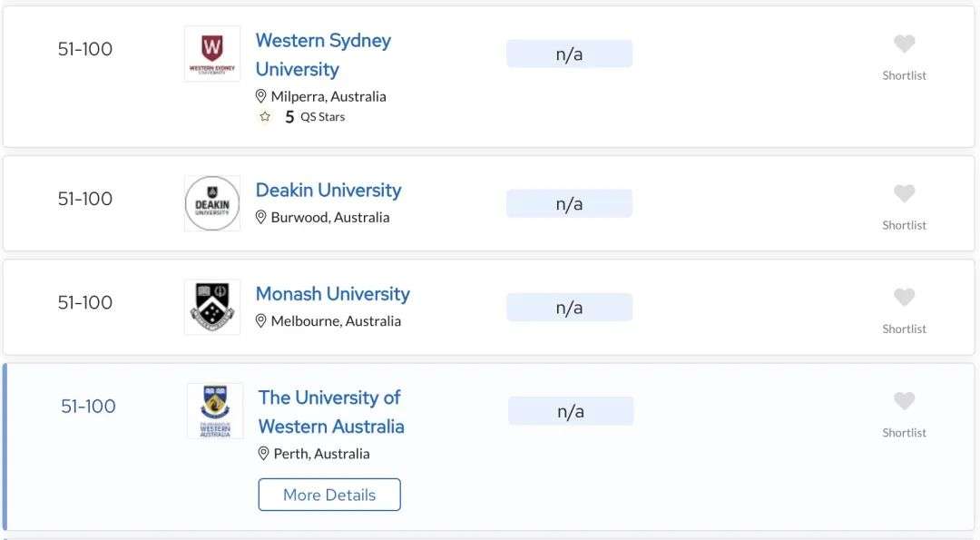Click location pin beside Perth, Australia
This screenshot has width=980, height=540.
(x=264, y=454)
